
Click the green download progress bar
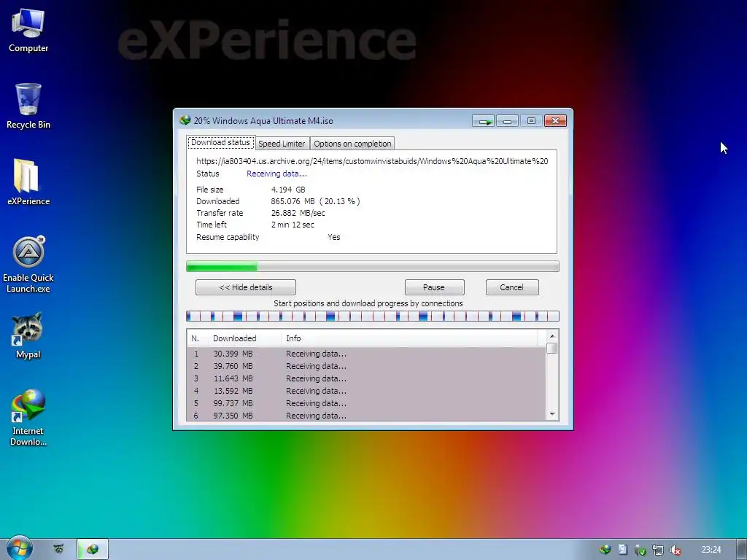pos(373,266)
